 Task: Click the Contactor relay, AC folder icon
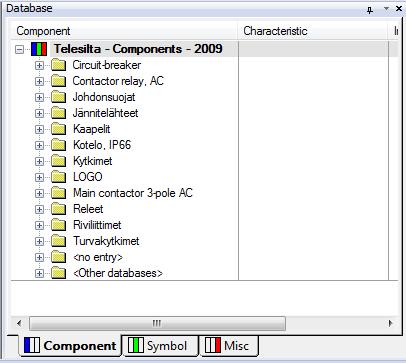59,81
